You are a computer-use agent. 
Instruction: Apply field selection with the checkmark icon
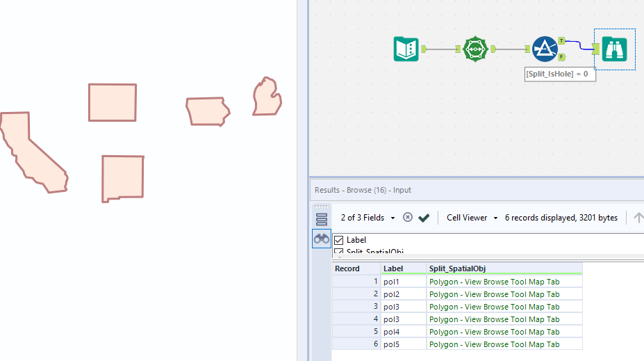(x=424, y=218)
